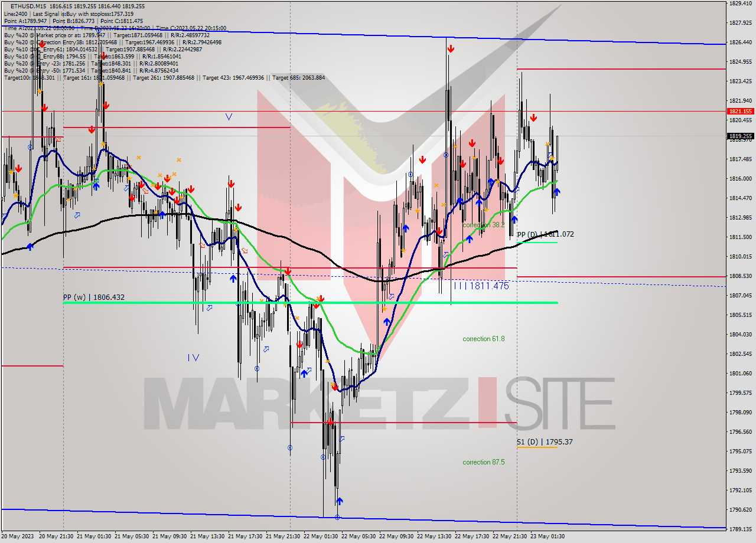Click the 1816.000 price axis value
Image resolution: width=756 pixels, height=543 pixels.
click(740, 178)
